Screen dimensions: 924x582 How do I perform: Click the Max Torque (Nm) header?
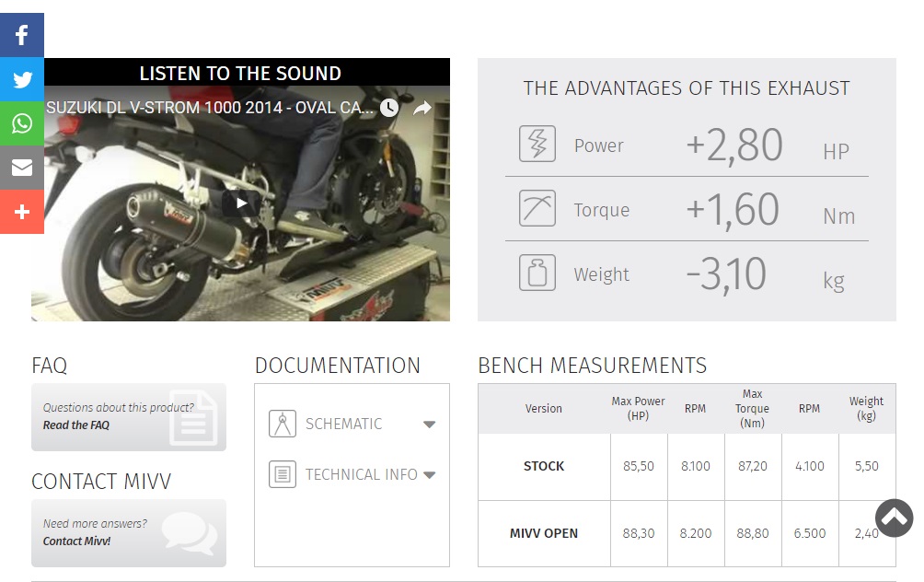point(753,409)
